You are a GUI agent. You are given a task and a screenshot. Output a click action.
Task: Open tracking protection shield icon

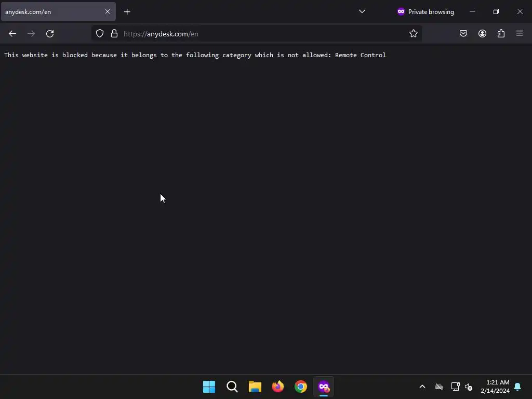click(x=99, y=34)
